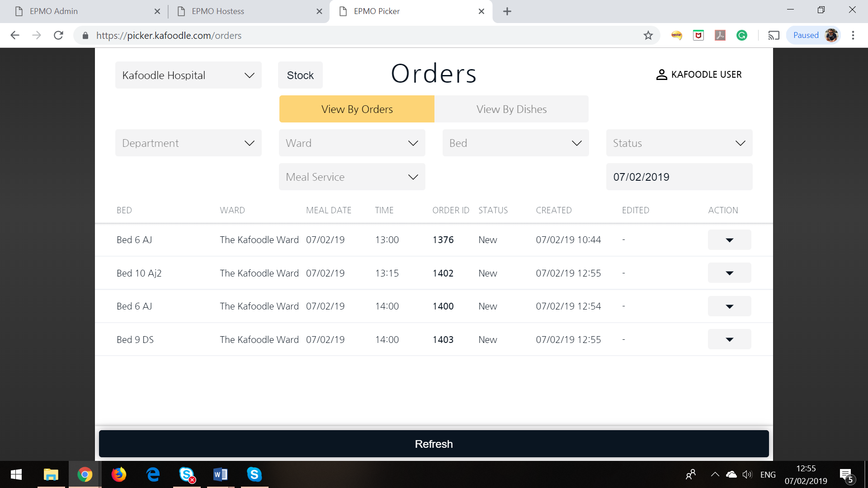Click the Refresh button
Image resolution: width=868 pixels, height=488 pixels.
coord(434,444)
